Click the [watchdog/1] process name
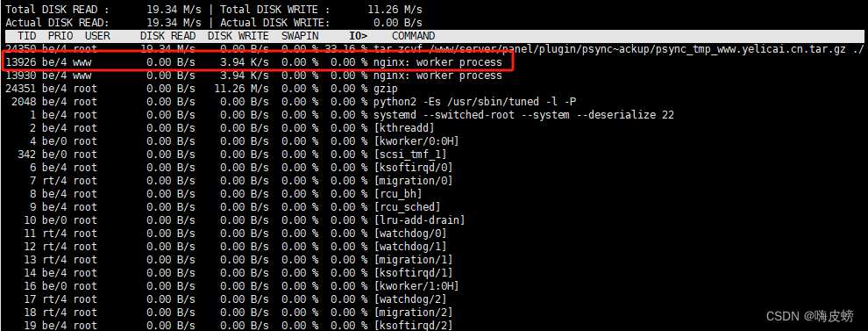This screenshot has width=868, height=331. [410, 246]
